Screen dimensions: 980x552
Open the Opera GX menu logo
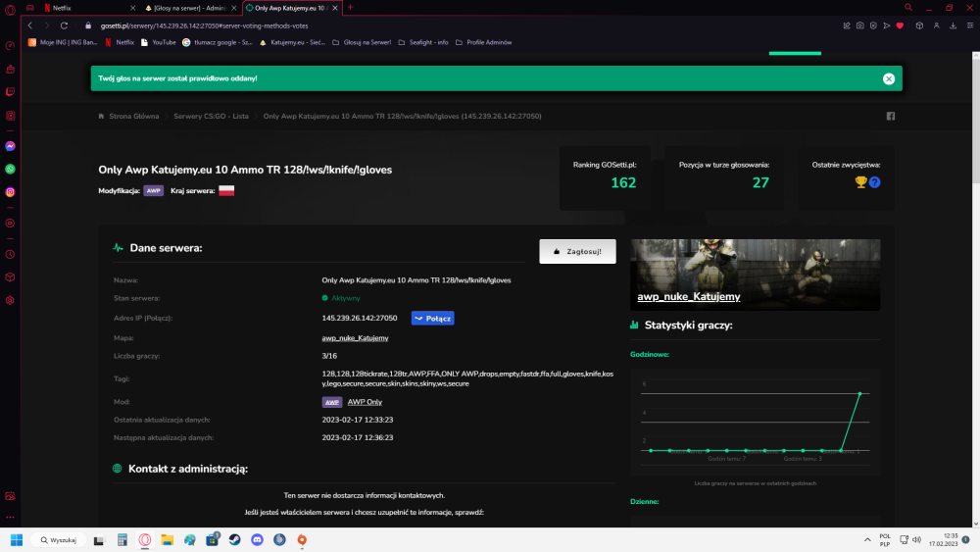[x=10, y=10]
